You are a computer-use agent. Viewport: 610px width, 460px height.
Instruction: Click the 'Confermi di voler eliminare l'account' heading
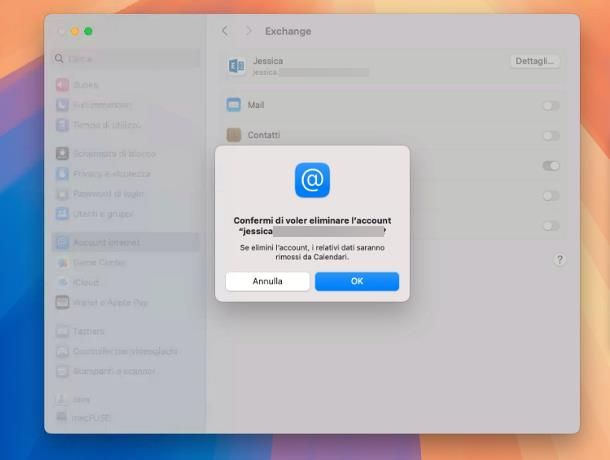pyautogui.click(x=312, y=220)
